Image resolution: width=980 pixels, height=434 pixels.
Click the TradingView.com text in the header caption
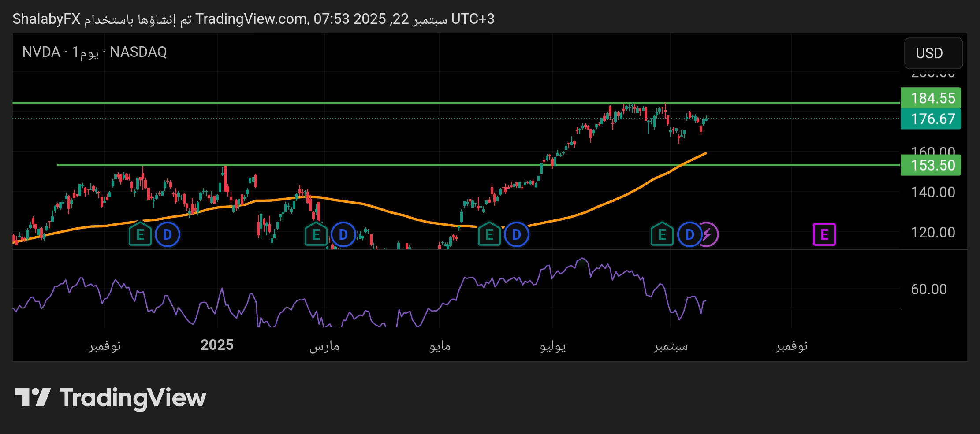pos(252,19)
